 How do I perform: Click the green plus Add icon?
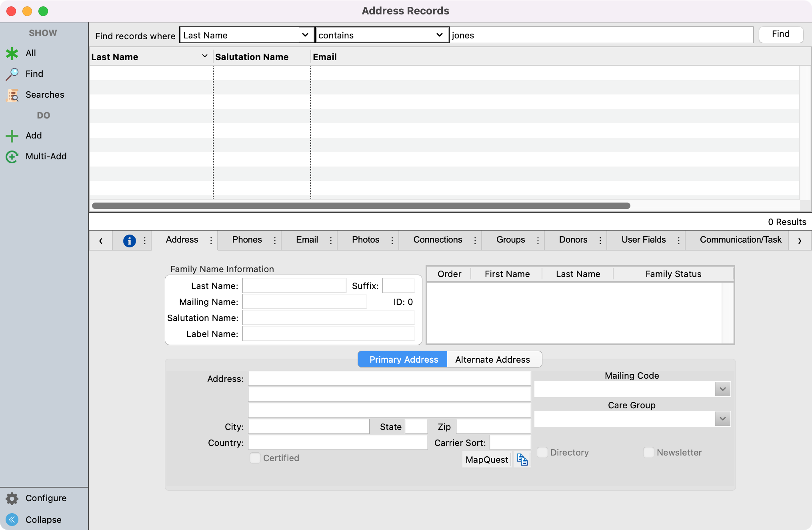click(12, 136)
